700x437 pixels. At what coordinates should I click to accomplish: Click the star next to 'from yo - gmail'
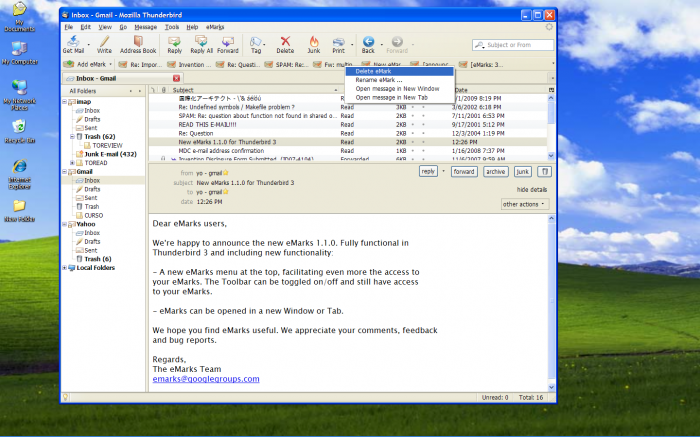(x=226, y=173)
